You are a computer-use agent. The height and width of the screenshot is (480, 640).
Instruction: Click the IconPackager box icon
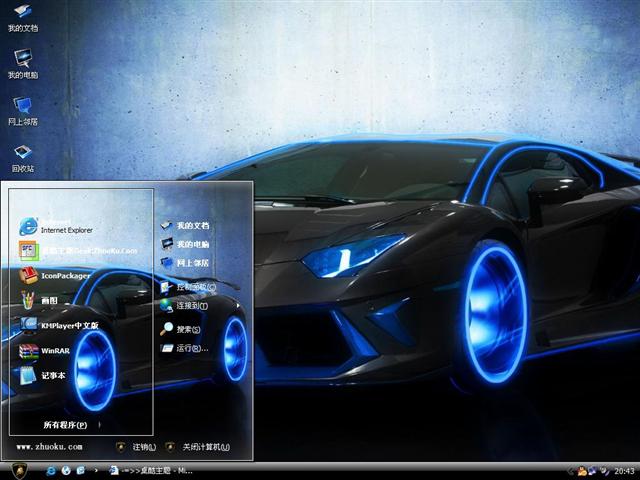click(28, 276)
